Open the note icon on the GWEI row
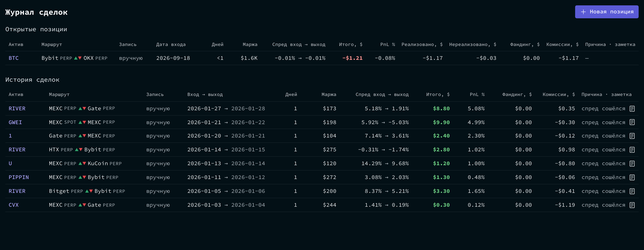Image resolution: width=644 pixels, height=250 pixels. (632, 122)
